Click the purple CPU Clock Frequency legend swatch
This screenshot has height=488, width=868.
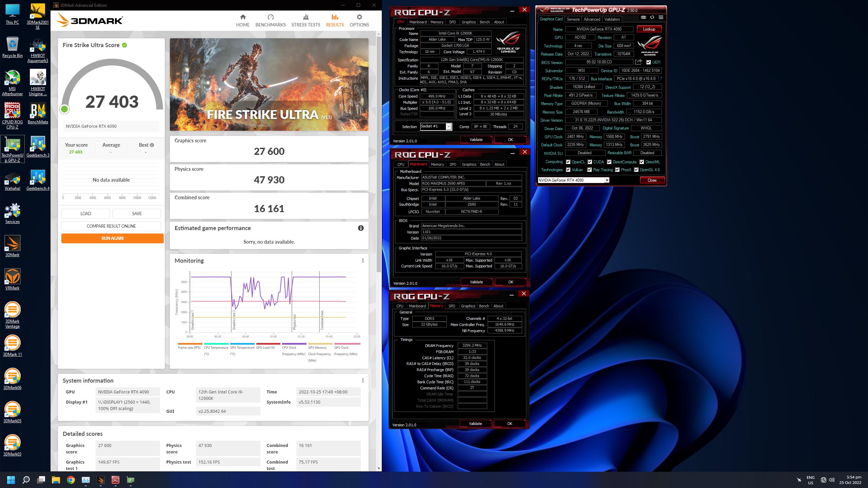pos(294,344)
